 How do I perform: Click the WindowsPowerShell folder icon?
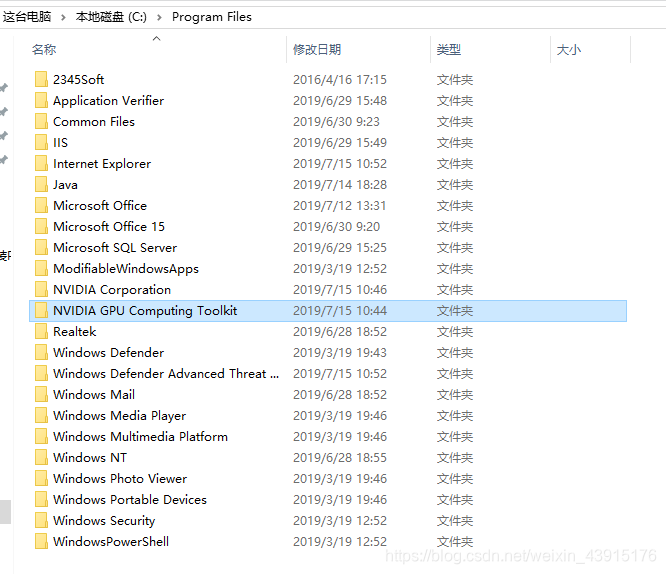tap(41, 541)
